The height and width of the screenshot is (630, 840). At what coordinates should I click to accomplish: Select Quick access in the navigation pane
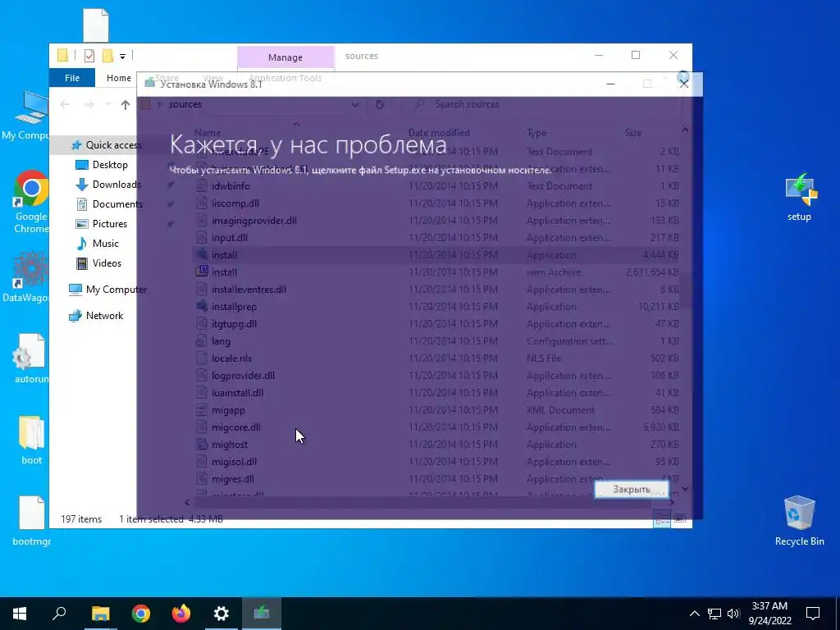click(113, 144)
